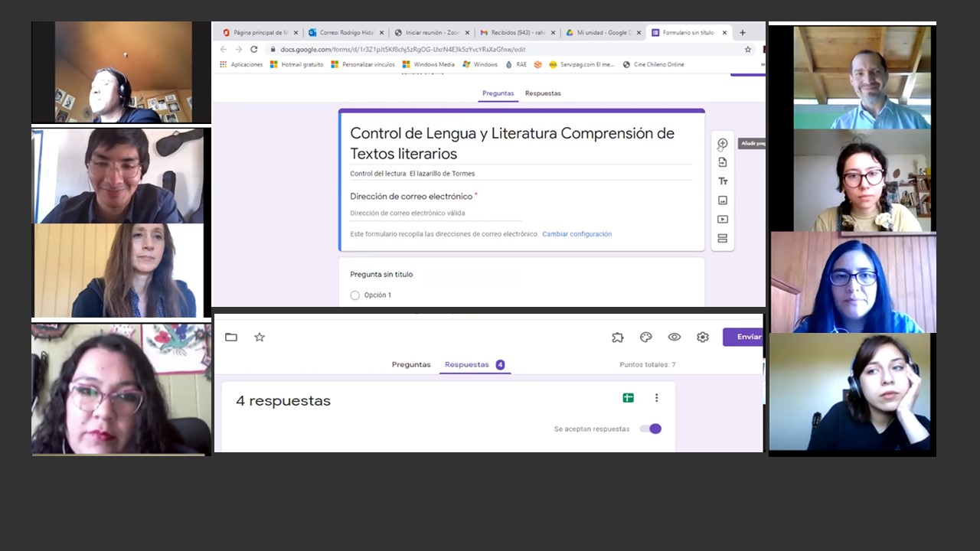Insert an image via the sidebar icon
The width and height of the screenshot is (980, 551).
722,201
